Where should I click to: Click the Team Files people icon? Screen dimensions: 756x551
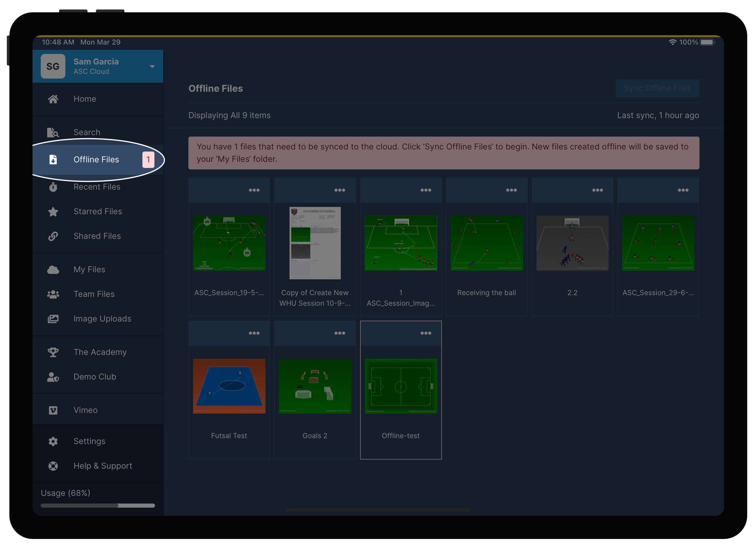(x=53, y=294)
